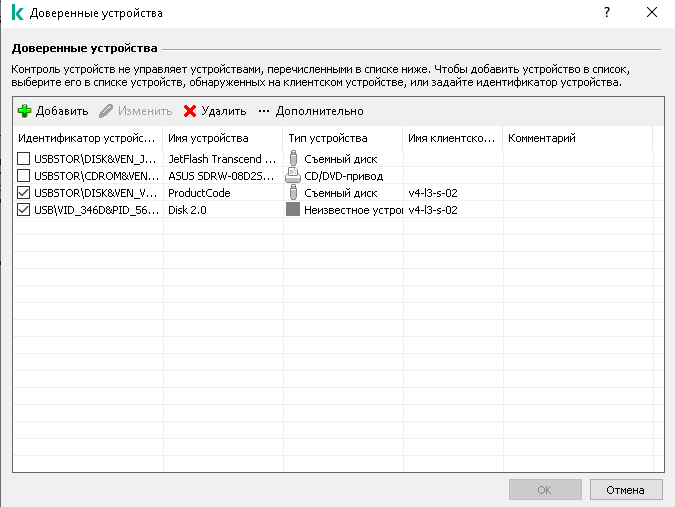The image size is (675, 507).
Task: Click the red X Delete icon
Action: coord(190,111)
